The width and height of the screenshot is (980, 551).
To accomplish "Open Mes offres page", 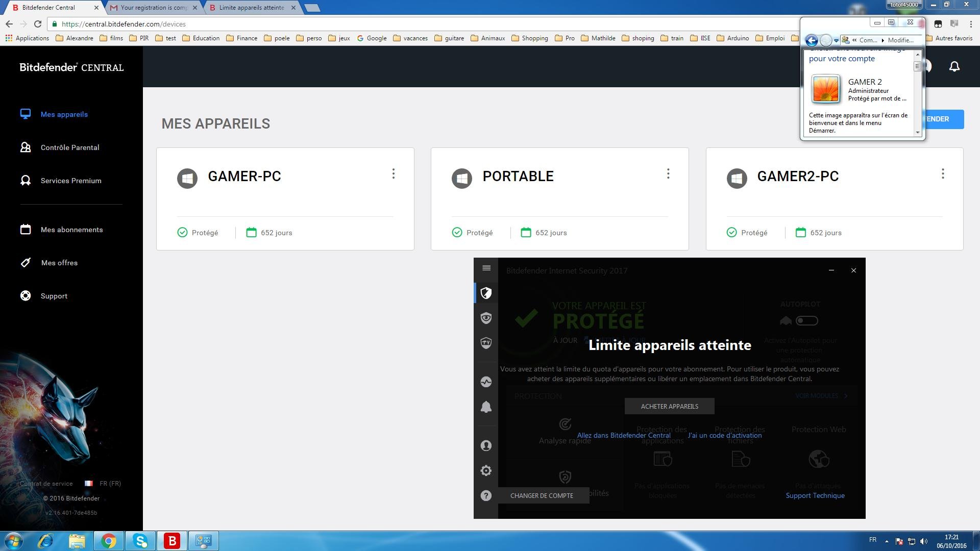I will [x=49, y=263].
